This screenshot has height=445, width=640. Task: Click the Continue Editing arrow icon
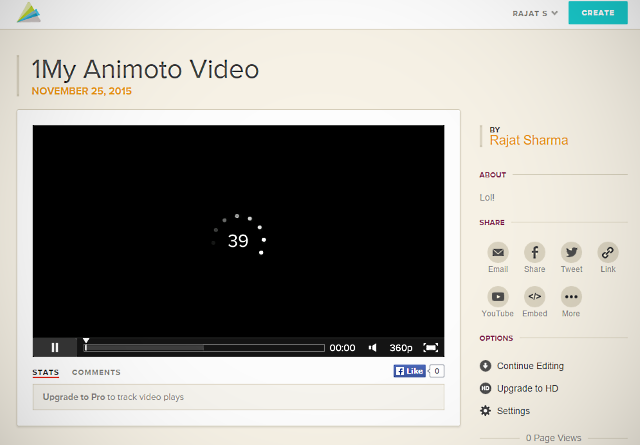(485, 366)
